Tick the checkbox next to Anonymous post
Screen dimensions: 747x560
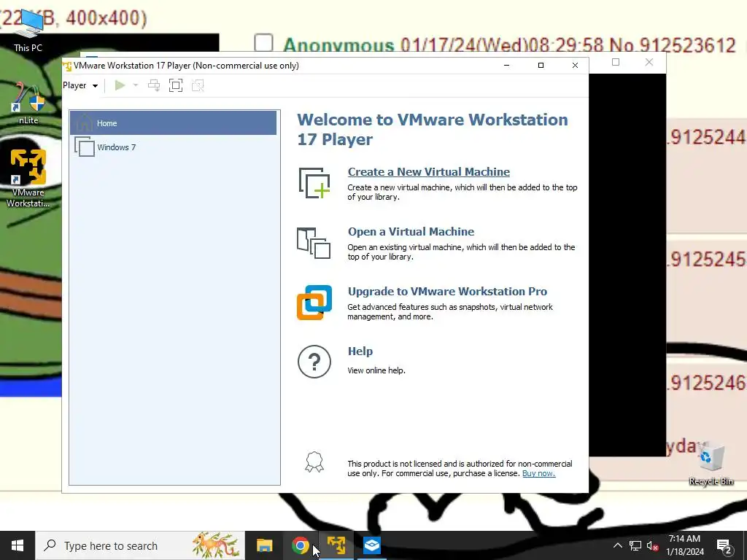[263, 43]
